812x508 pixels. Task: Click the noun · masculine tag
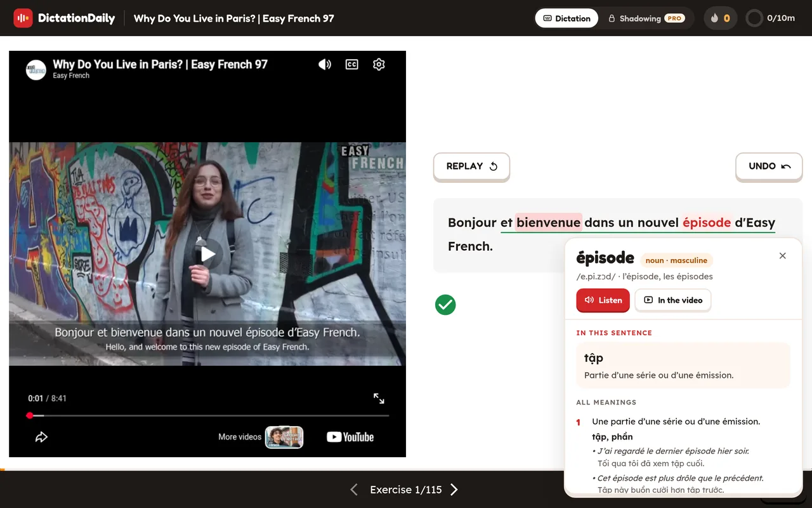(x=676, y=260)
